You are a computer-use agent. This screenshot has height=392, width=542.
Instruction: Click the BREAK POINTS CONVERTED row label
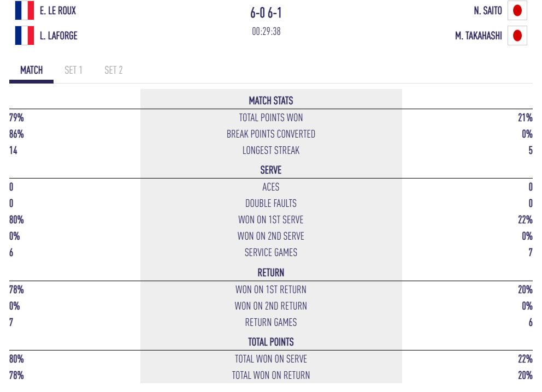(271, 134)
